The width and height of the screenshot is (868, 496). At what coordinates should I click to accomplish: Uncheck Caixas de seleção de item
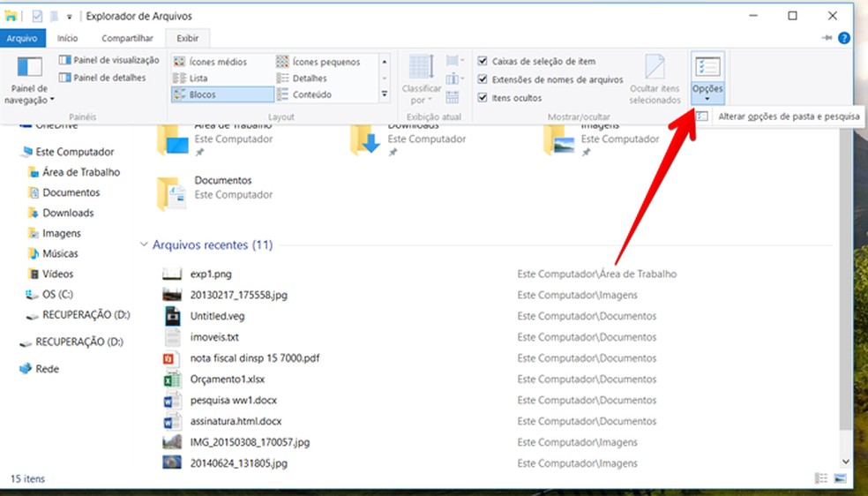(x=483, y=61)
